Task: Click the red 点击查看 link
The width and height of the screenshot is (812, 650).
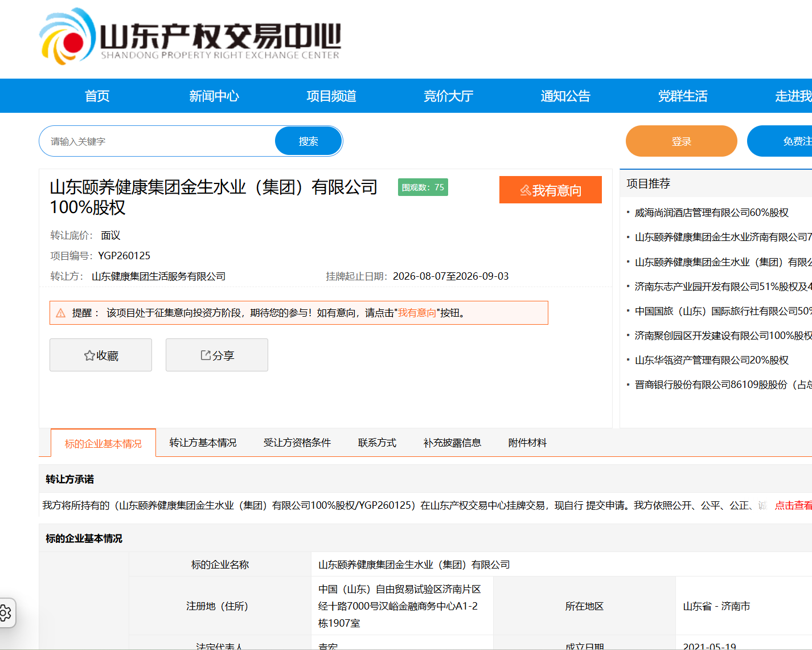Action: click(793, 505)
